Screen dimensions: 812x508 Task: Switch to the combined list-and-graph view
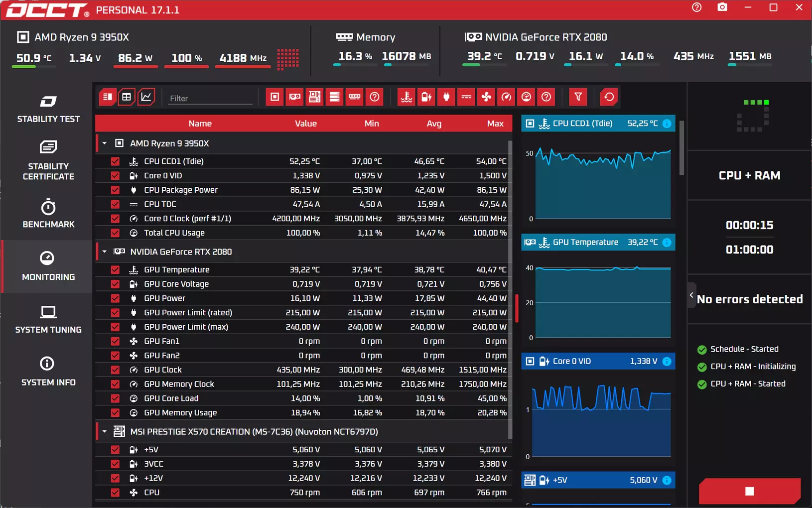(107, 97)
